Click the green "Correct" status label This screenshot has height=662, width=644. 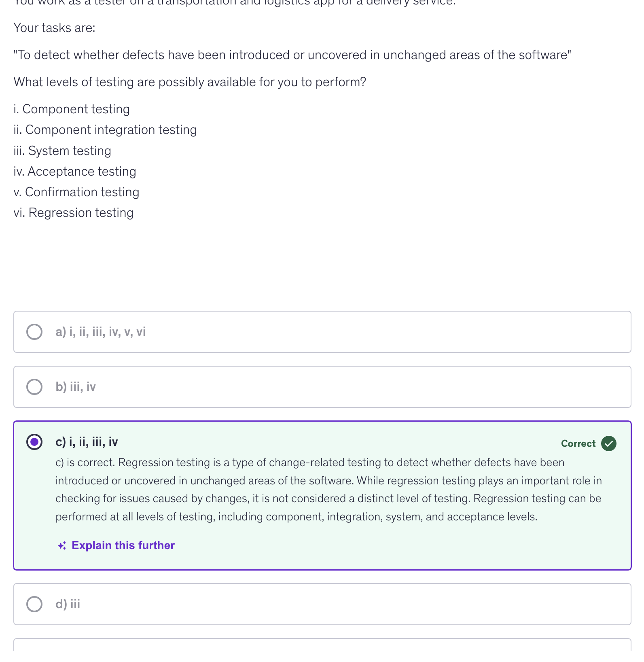click(x=578, y=443)
